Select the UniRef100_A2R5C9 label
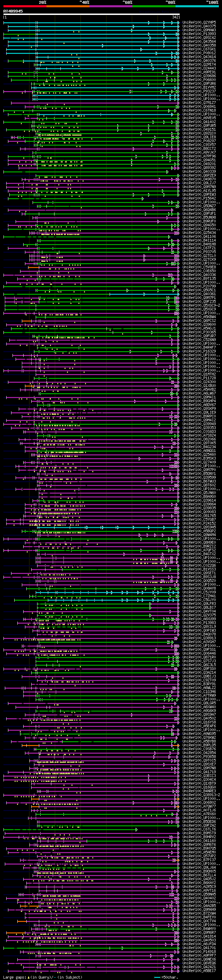 [199, 887]
